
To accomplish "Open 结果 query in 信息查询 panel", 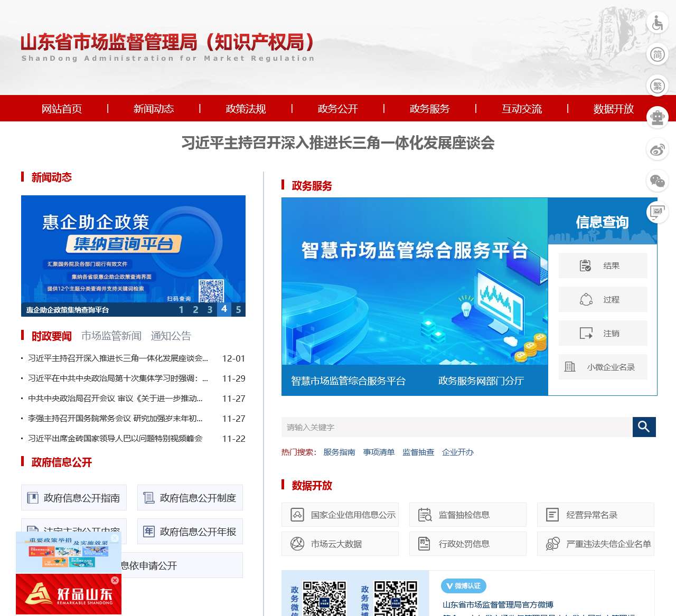I will (x=603, y=266).
